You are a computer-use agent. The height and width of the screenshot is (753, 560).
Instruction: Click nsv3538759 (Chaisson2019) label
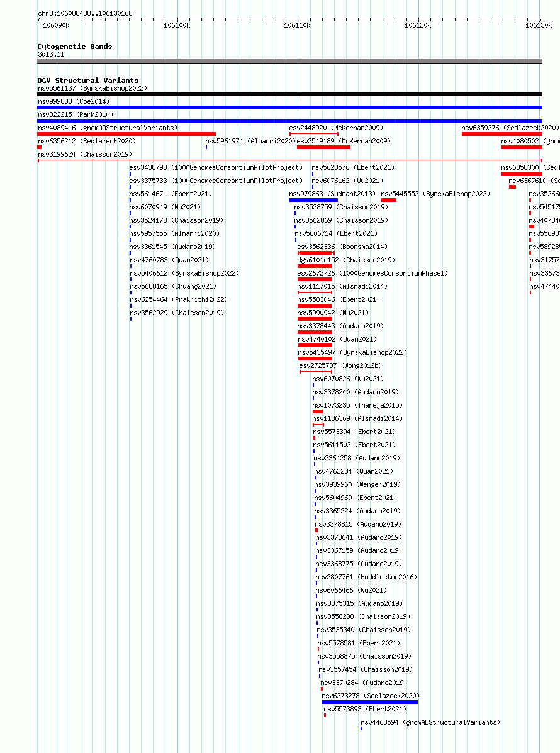click(341, 207)
